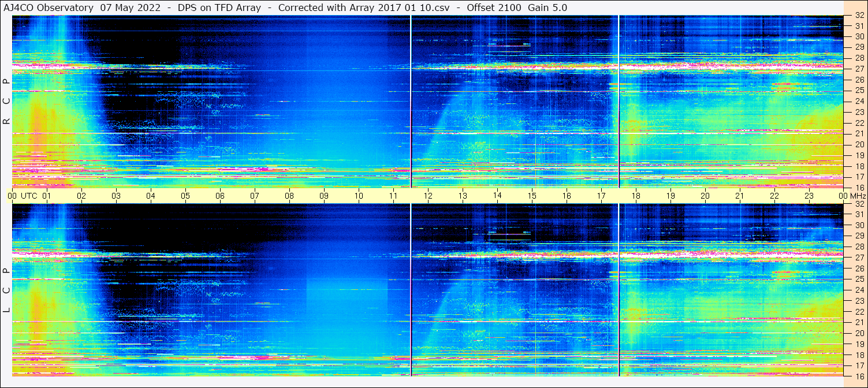
Task: Select 26 MHz label on LCP frequency scale
Action: coord(859,268)
